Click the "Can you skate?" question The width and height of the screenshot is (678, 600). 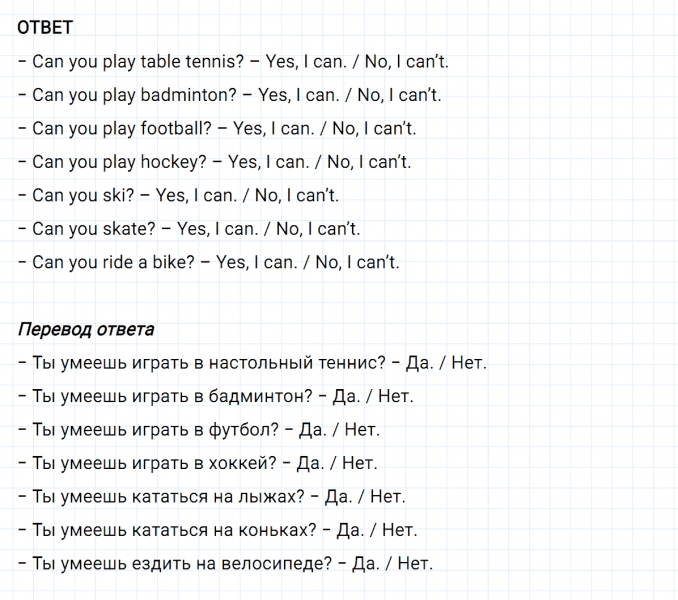[x=93, y=229]
